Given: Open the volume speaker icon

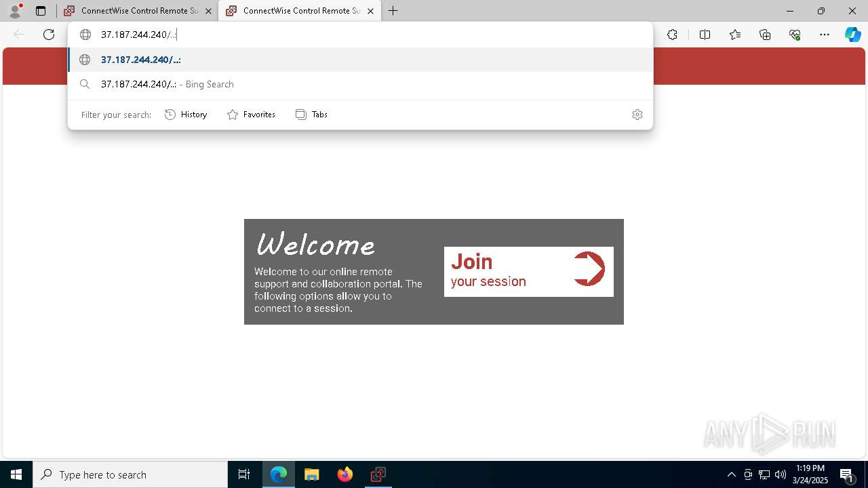Looking at the screenshot, I should pos(781,474).
